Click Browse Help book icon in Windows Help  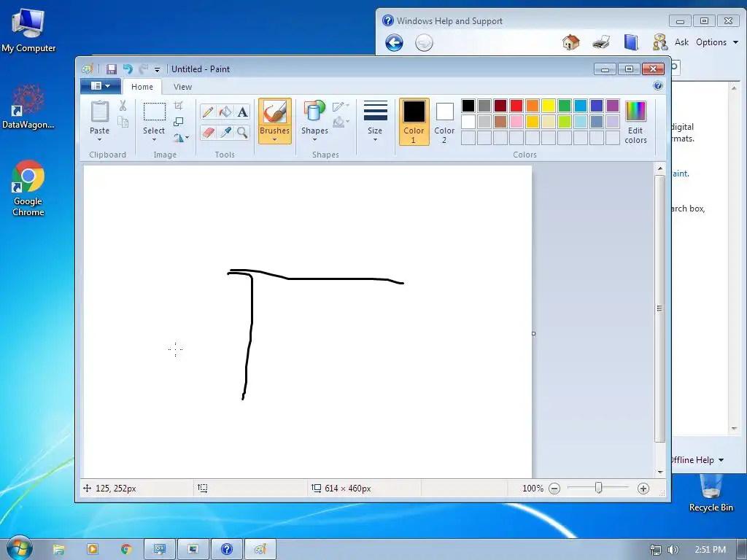pyautogui.click(x=631, y=42)
